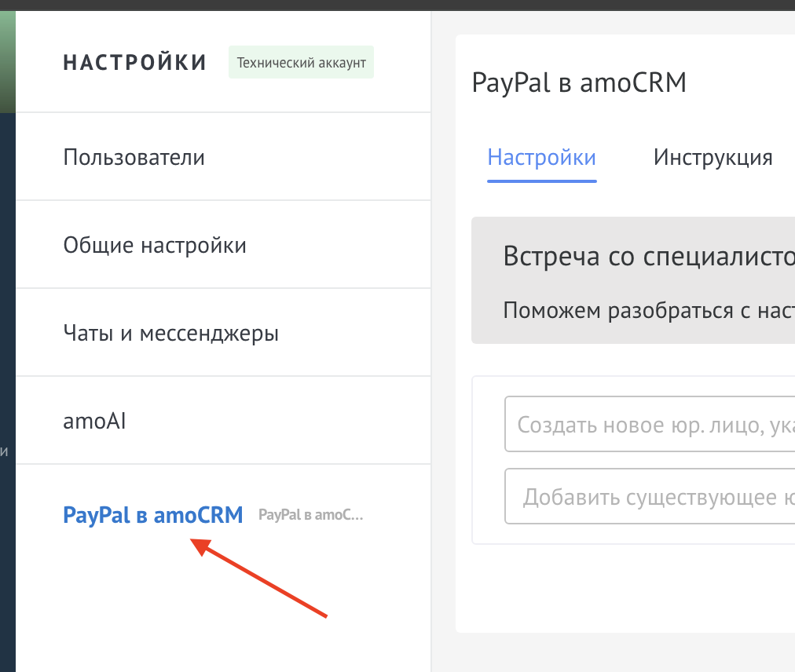795x672 pixels.
Task: Click the gray truncated PayPal в amoC… label
Action: click(x=311, y=516)
